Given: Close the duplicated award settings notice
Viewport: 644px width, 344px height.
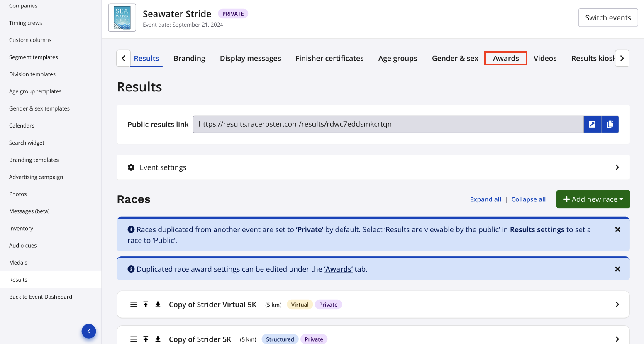Looking at the screenshot, I should pyautogui.click(x=617, y=269).
